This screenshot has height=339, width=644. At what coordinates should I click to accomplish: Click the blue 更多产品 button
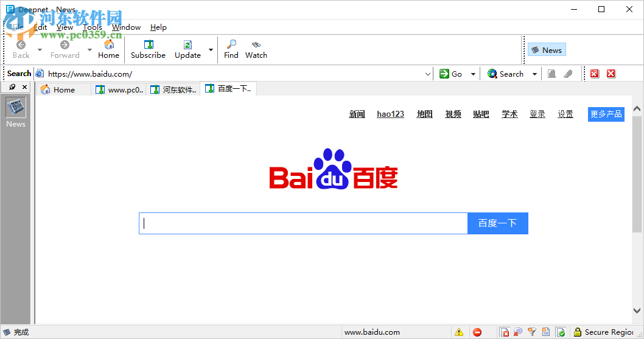tap(606, 114)
